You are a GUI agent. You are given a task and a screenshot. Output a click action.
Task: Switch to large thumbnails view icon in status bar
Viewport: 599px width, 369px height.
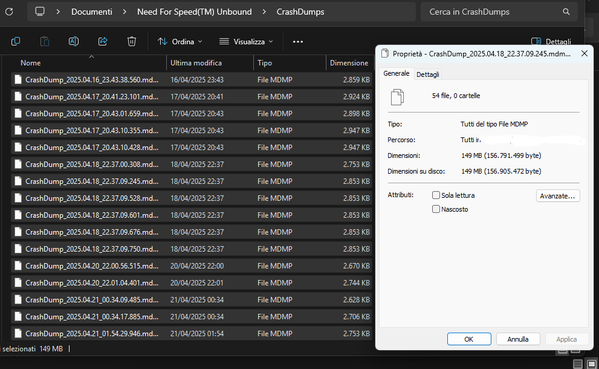point(592,364)
